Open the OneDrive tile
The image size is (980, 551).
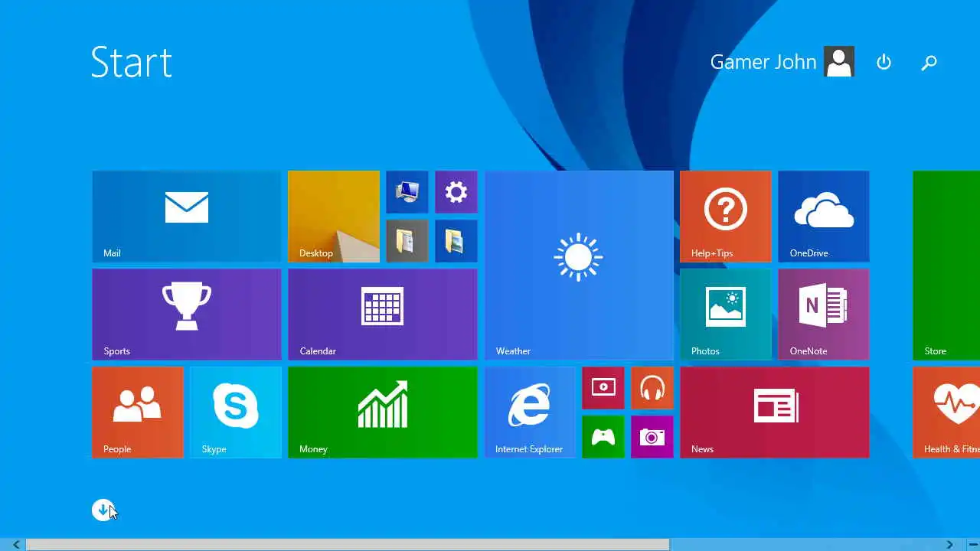click(824, 217)
